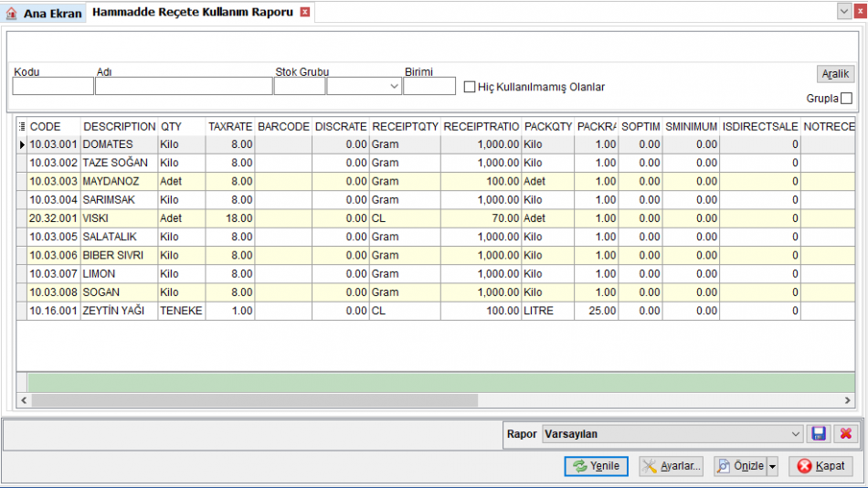
Task: Focus the Adı input field
Action: pos(184,87)
